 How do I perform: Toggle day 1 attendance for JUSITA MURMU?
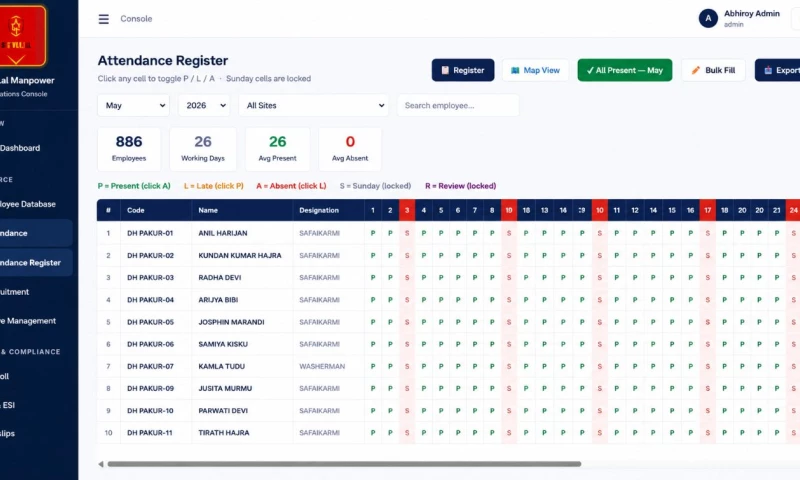click(x=373, y=389)
